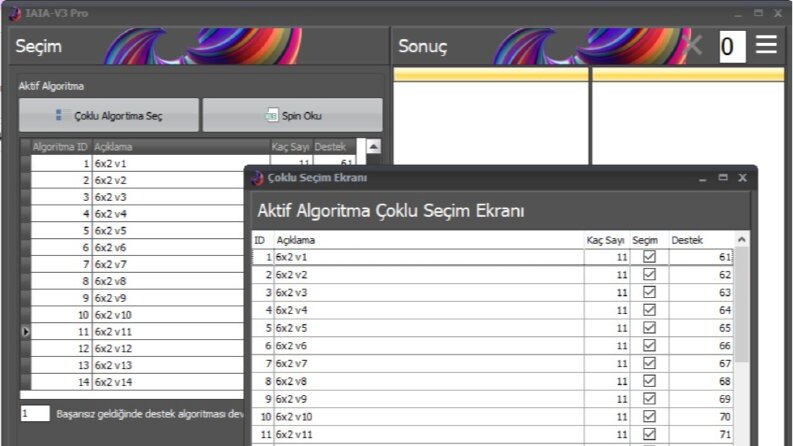Maximize the Çoklu Seçim Ekranı dialog
The image size is (793, 446).
[723, 177]
